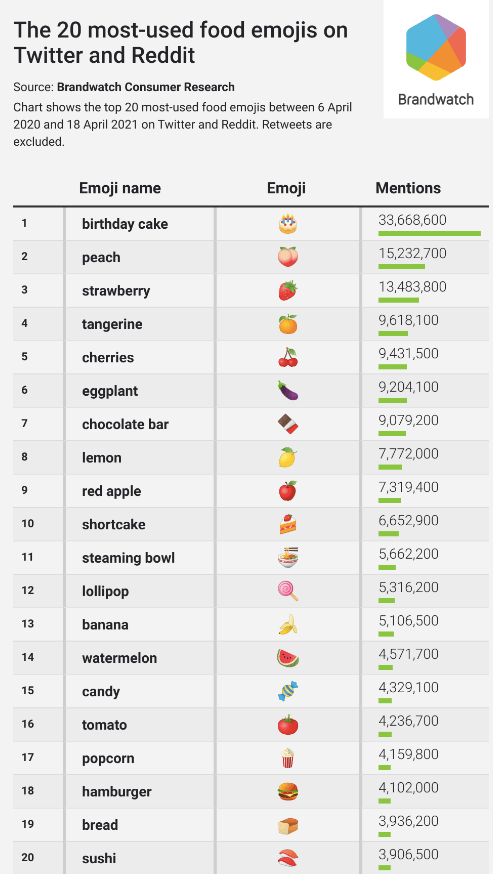Click the strawberry row name
The height and width of the screenshot is (874, 493).
(x=116, y=291)
